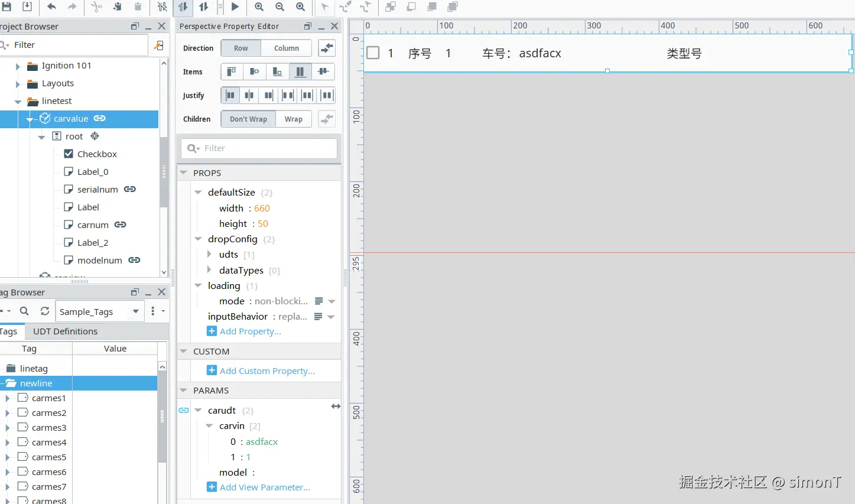
Task: Click the Add Custom Property... link
Action: [x=267, y=371]
